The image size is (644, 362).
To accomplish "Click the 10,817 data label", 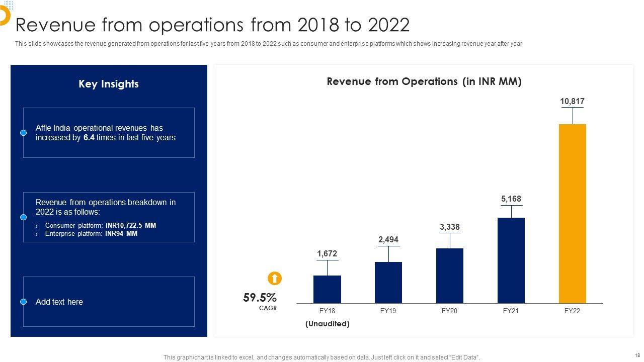I will coord(572,102).
